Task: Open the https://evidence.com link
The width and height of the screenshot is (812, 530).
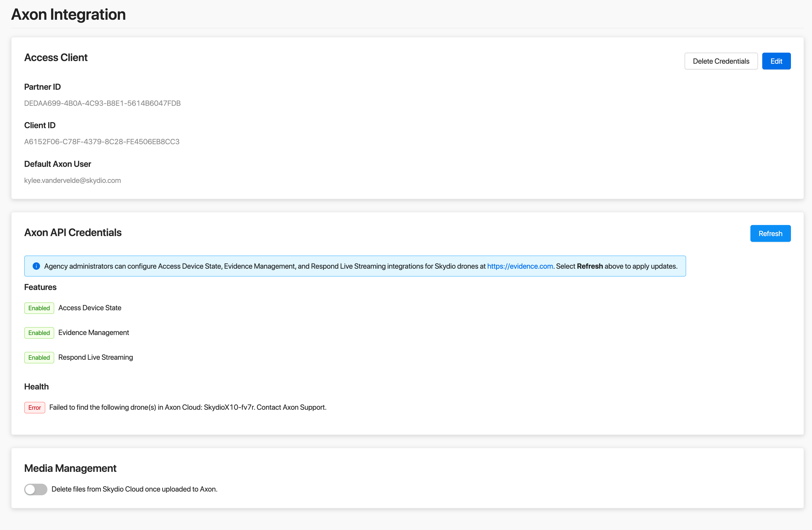Action: 520,266
